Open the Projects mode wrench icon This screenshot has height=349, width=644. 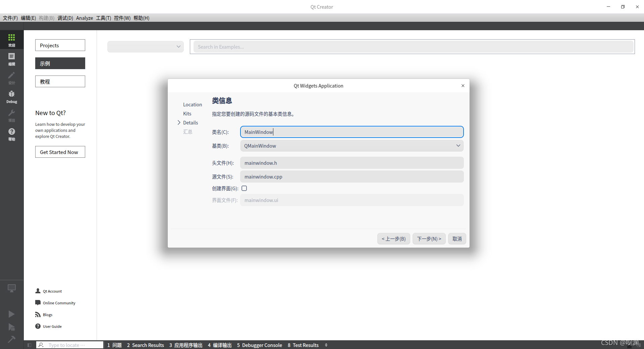(12, 115)
